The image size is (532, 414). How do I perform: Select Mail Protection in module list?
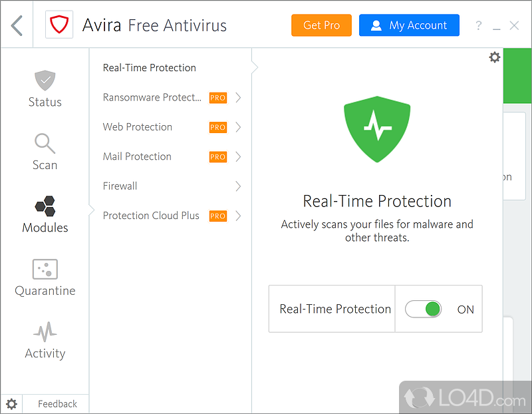[x=137, y=156]
